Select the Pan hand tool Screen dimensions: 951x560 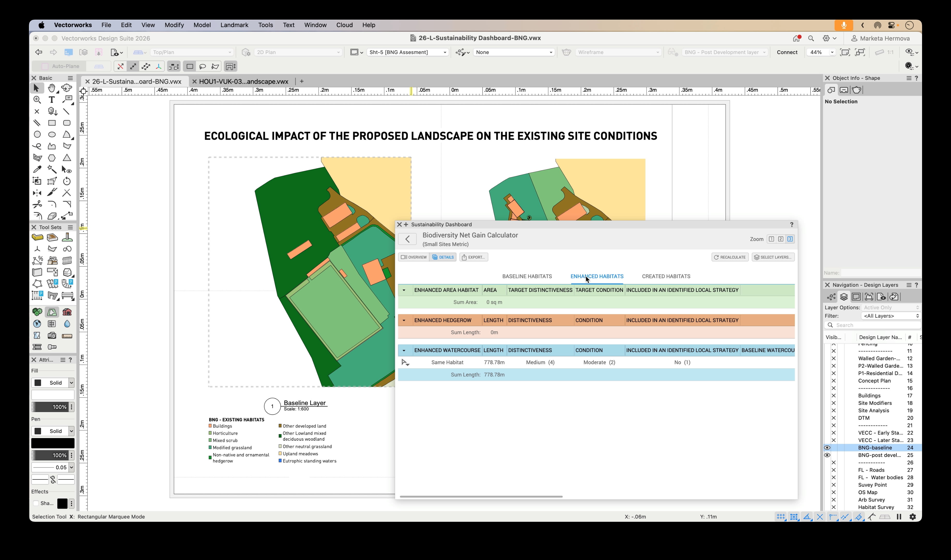52,88
